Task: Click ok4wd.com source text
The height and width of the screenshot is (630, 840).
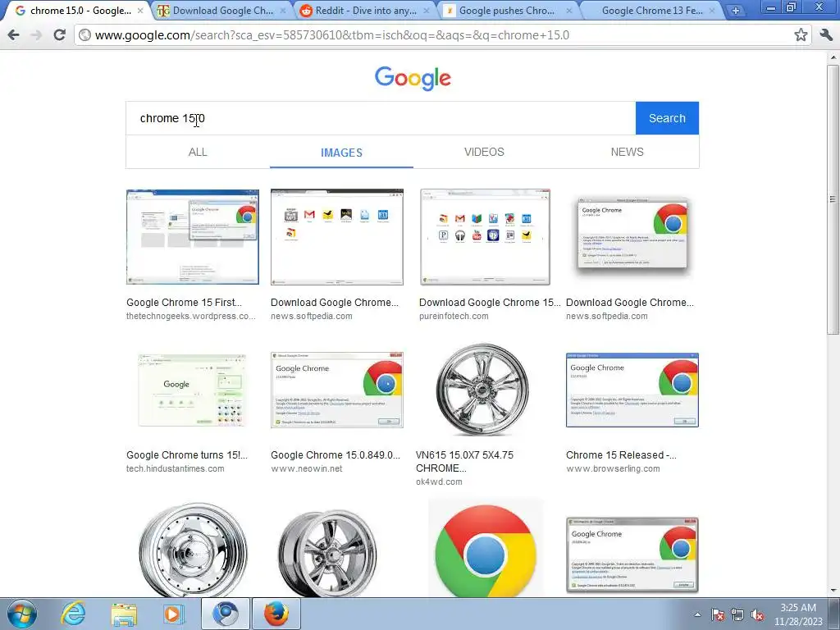Action: (439, 482)
